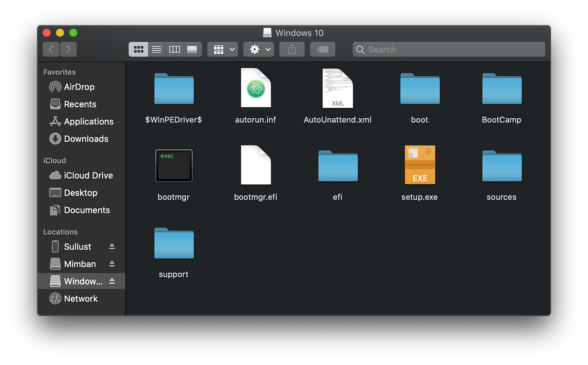Open Desktop in the sidebar
This screenshot has height=365, width=588.
pyautogui.click(x=81, y=193)
